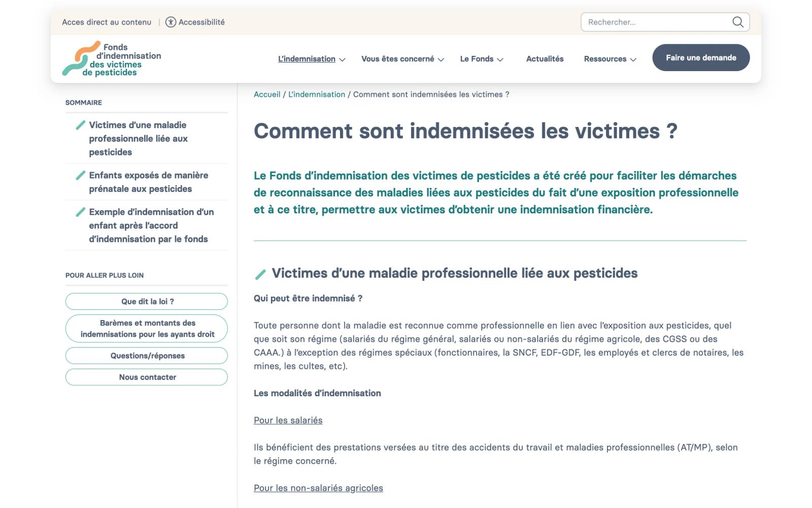Image resolution: width=812 pixels, height=508 pixels.
Task: Select the Ressources menu label
Action: [x=605, y=59]
